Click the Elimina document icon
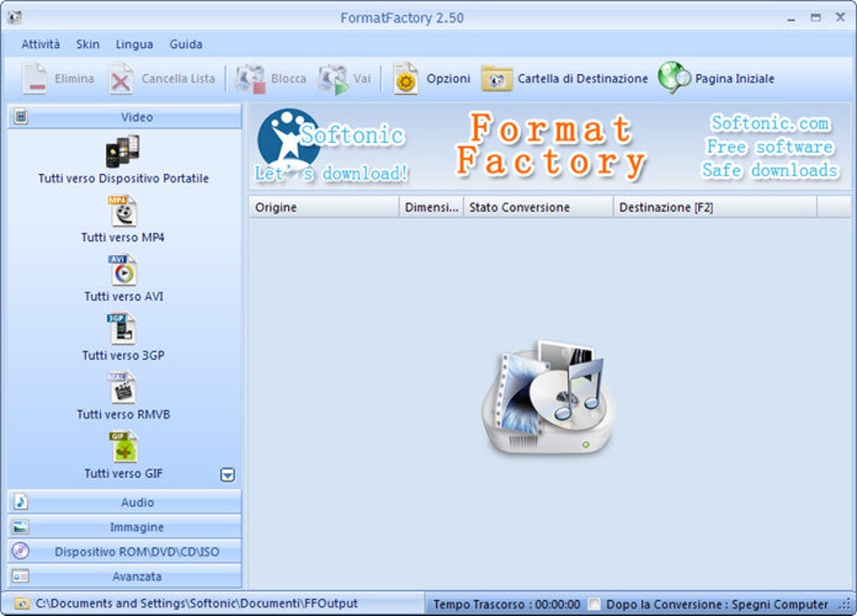Screen dimensions: 857x616 [x=34, y=79]
